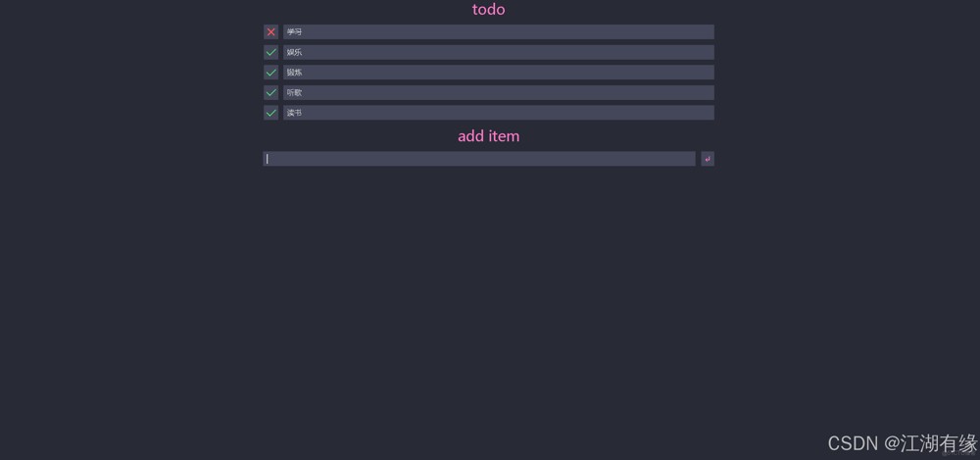
Task: Uncheck the 娱乐 task status box
Action: [x=270, y=52]
